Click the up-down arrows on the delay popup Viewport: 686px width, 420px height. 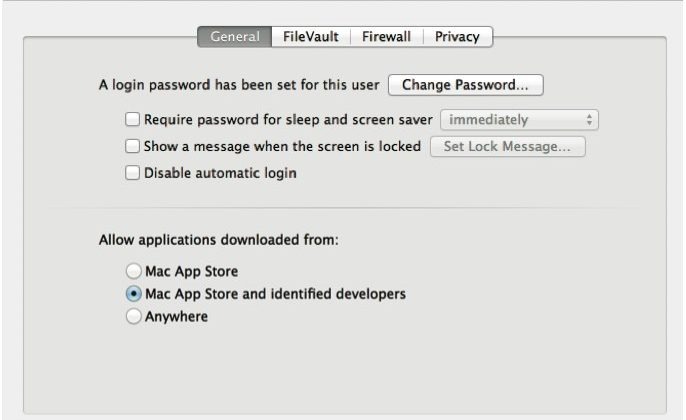coord(590,120)
